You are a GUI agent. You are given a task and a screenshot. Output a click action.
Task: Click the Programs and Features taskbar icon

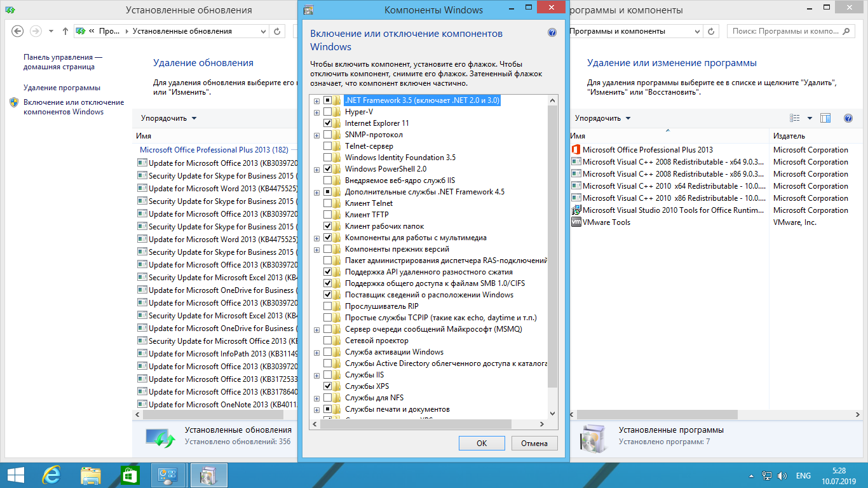tap(209, 475)
